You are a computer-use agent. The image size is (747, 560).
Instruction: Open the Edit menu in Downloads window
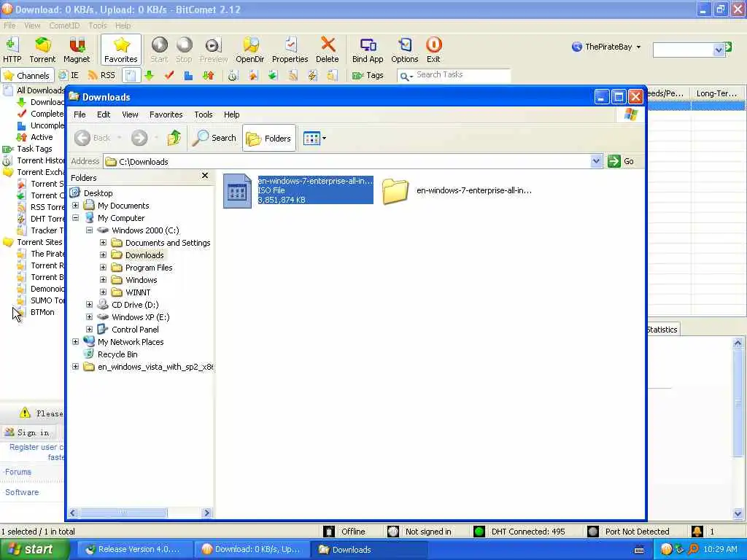coord(104,114)
